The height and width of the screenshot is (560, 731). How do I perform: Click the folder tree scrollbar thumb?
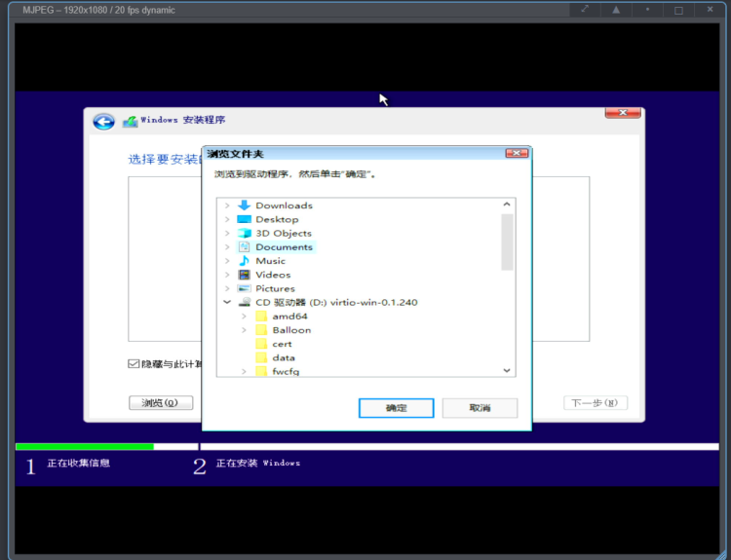click(507, 242)
